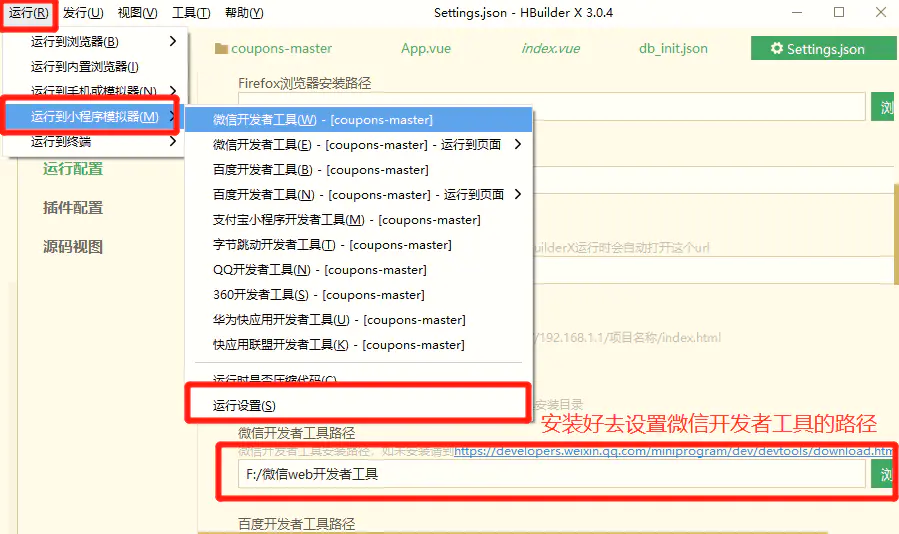Maximize the HBuilder X window
Screen dimensions: 899x534
[x=839, y=12]
